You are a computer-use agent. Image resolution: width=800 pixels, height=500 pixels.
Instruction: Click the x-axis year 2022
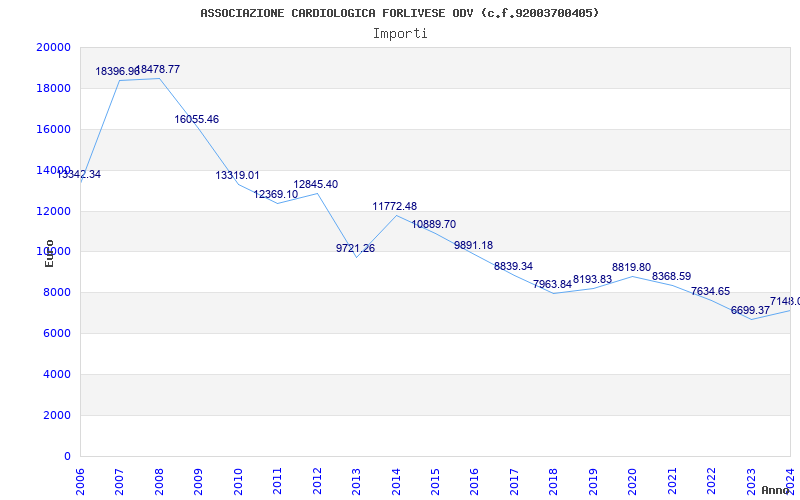click(x=712, y=481)
